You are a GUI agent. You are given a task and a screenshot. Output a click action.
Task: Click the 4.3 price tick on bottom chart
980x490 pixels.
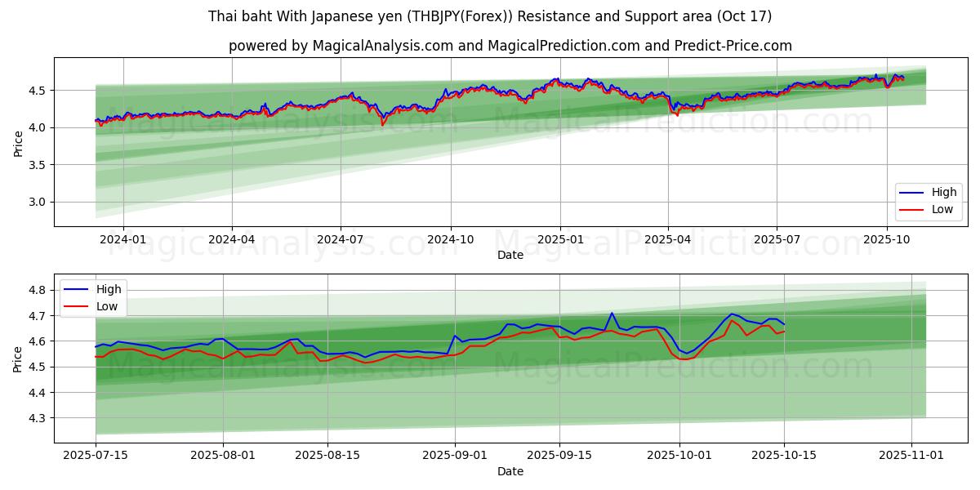(35, 418)
